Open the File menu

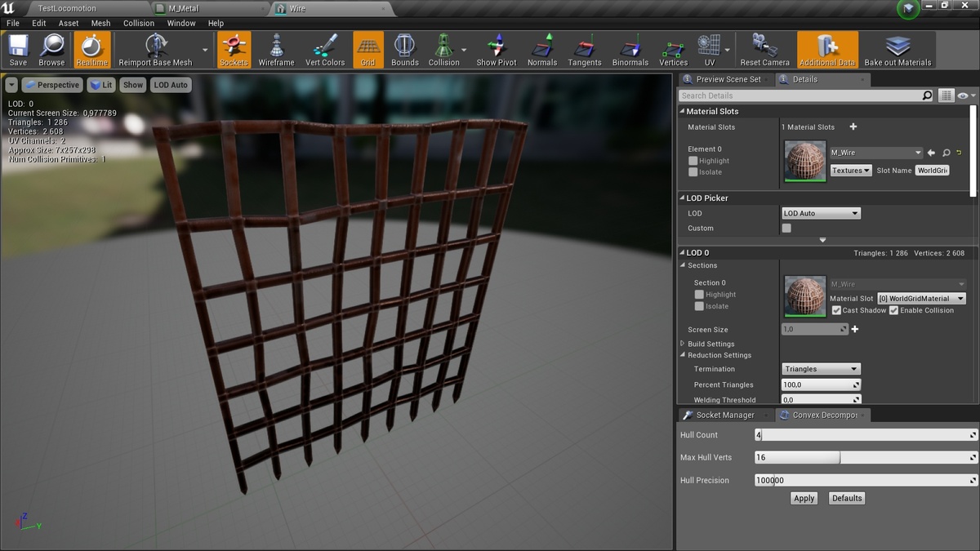tap(13, 23)
